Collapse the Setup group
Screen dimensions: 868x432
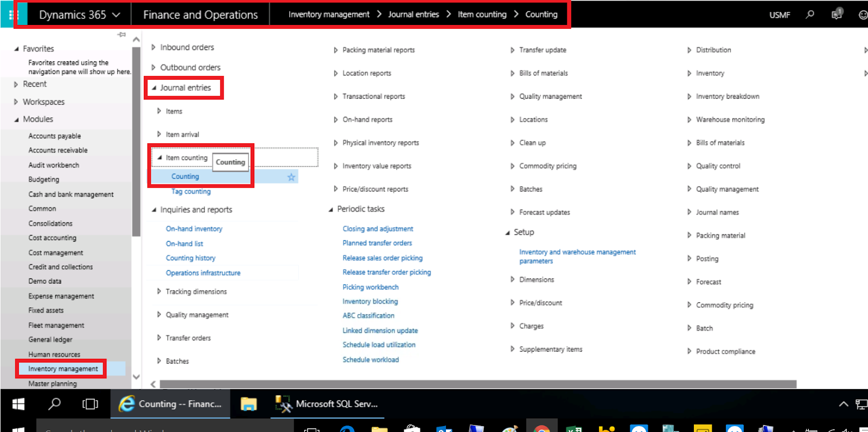coord(508,233)
